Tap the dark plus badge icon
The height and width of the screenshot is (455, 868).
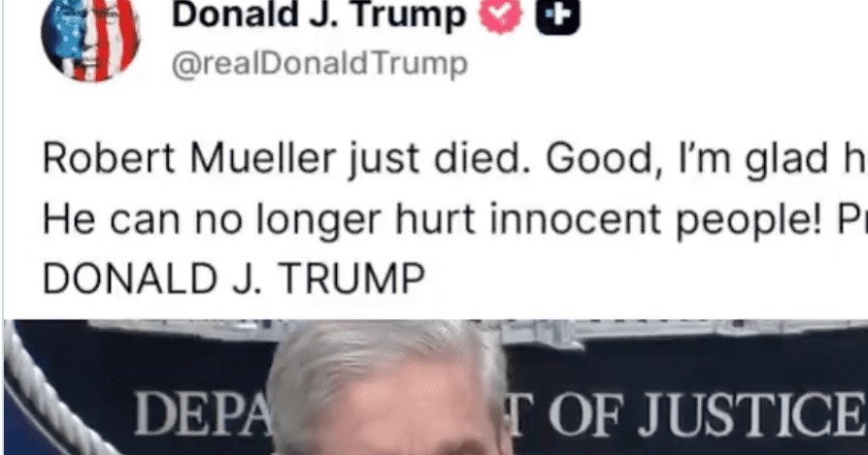(x=558, y=16)
